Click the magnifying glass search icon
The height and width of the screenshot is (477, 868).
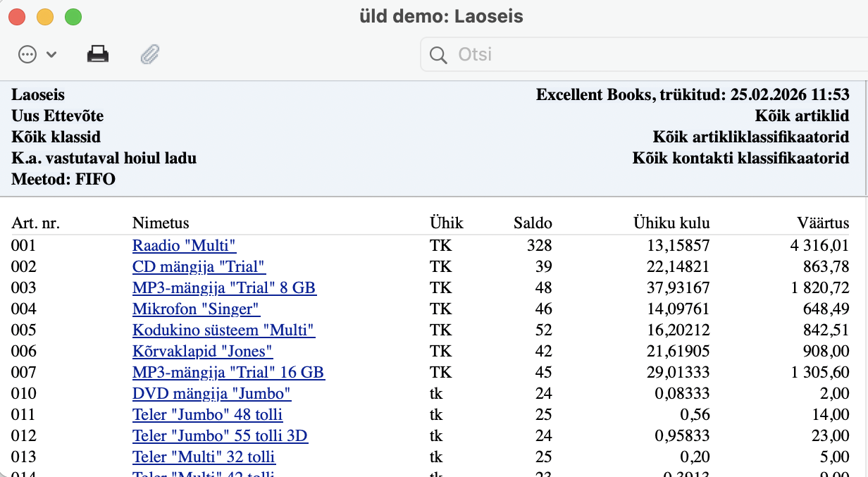(438, 55)
